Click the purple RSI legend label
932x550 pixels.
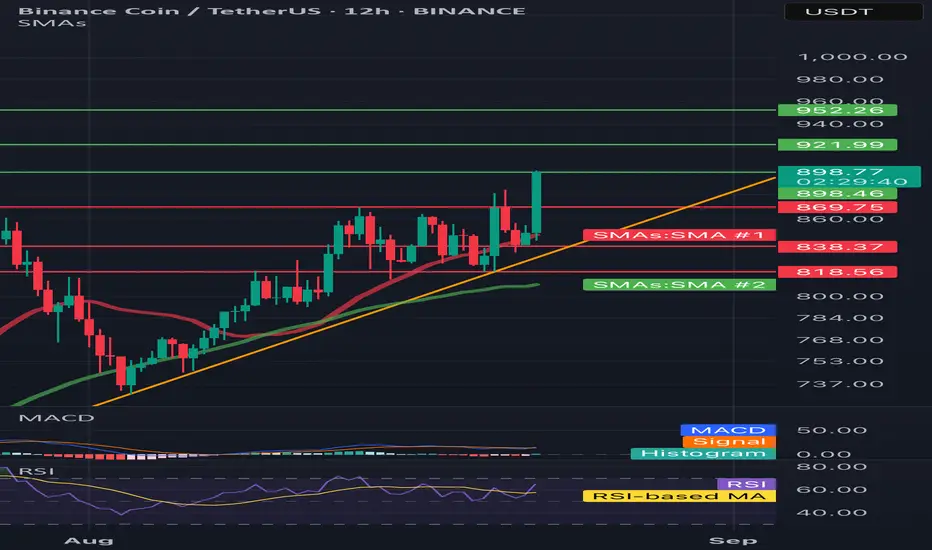[747, 484]
